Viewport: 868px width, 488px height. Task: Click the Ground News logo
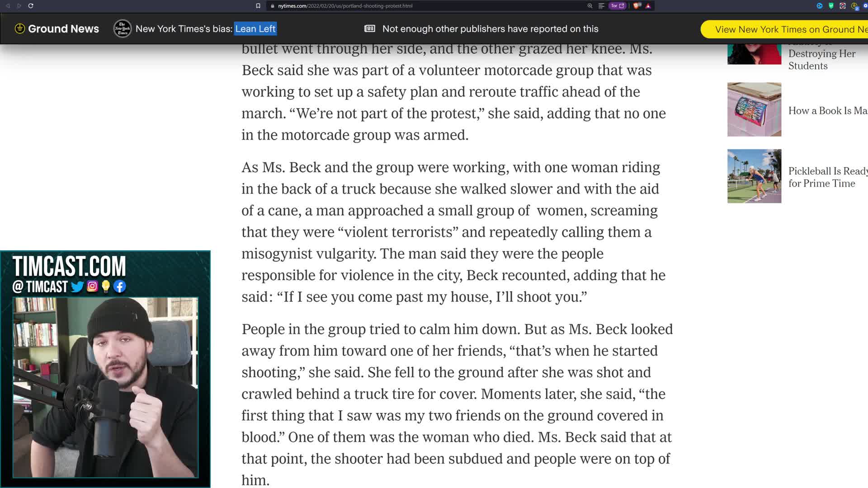[57, 29]
